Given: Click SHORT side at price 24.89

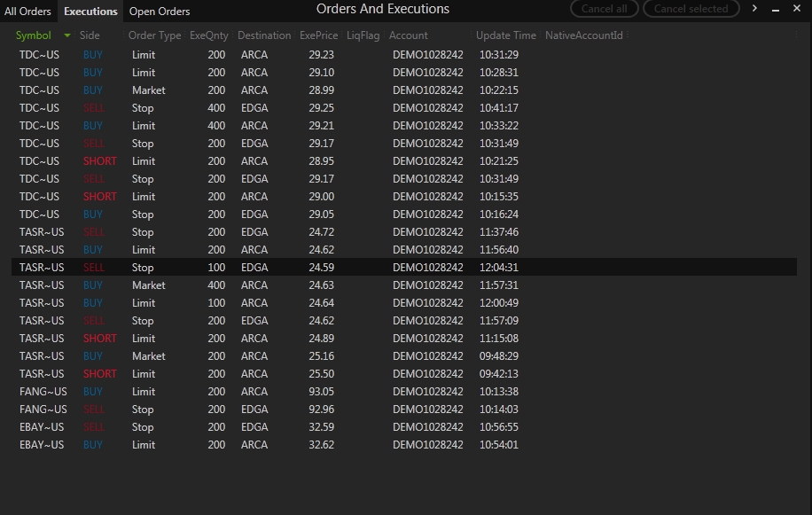Looking at the screenshot, I should 100,338.
